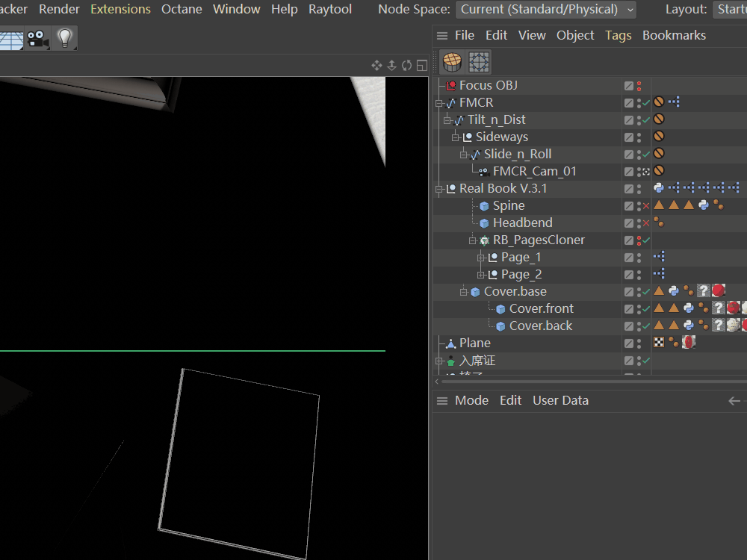The height and width of the screenshot is (560, 747).
Task: Toggle the layer checkbox for Focus OBJ
Action: pos(629,86)
